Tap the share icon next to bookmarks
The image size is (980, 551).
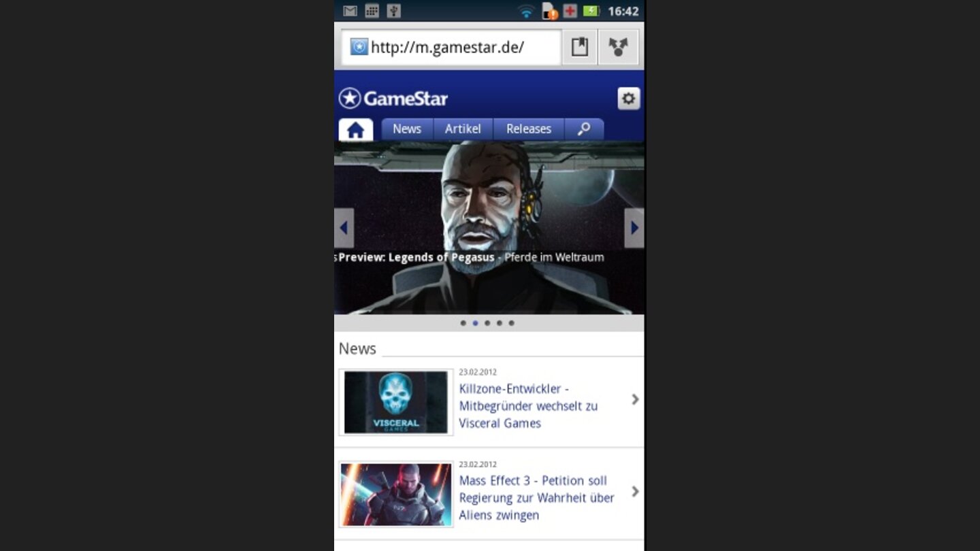click(x=618, y=47)
